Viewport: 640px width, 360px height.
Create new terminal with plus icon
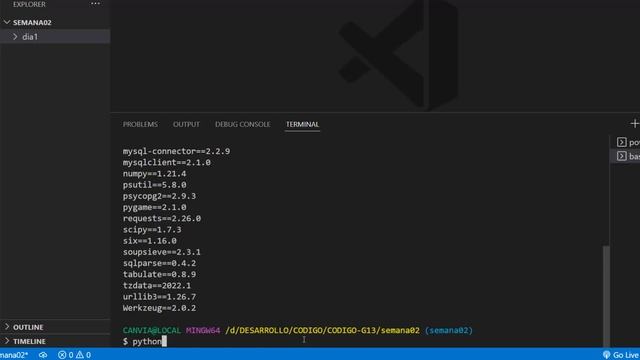[x=634, y=123]
